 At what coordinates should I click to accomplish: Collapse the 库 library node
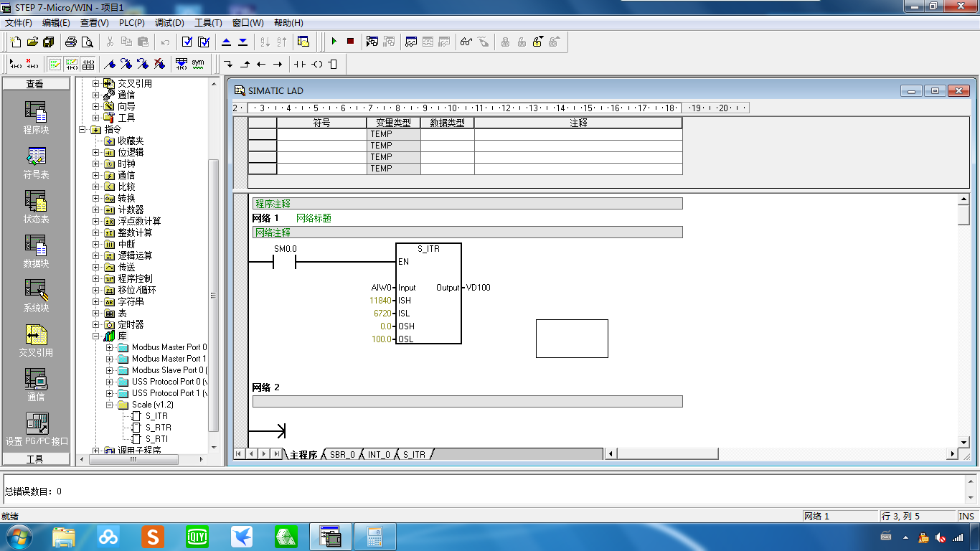[x=96, y=336]
